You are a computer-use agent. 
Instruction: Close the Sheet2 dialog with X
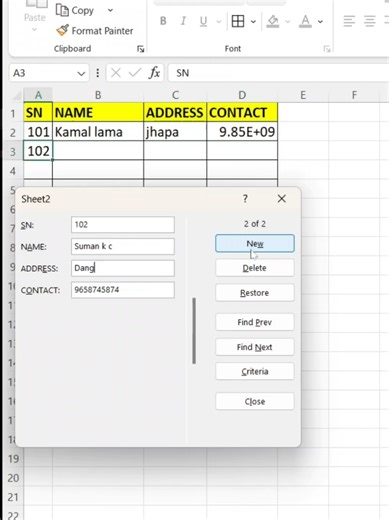click(282, 199)
